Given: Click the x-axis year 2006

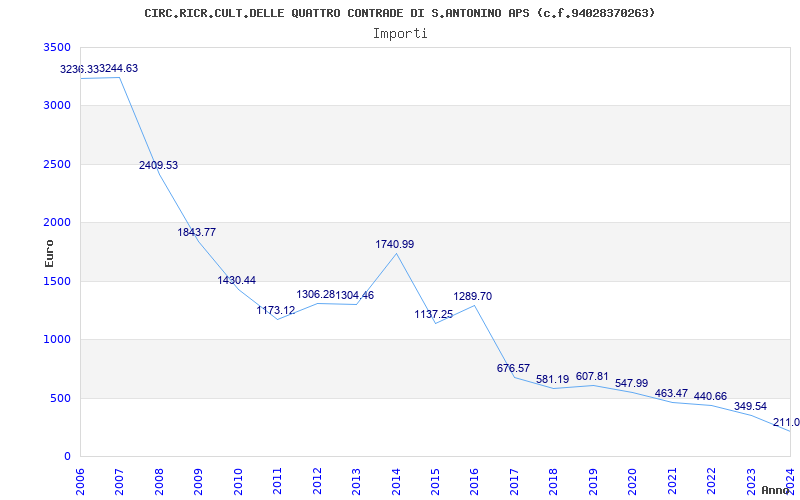Looking at the screenshot, I should 80,482.
